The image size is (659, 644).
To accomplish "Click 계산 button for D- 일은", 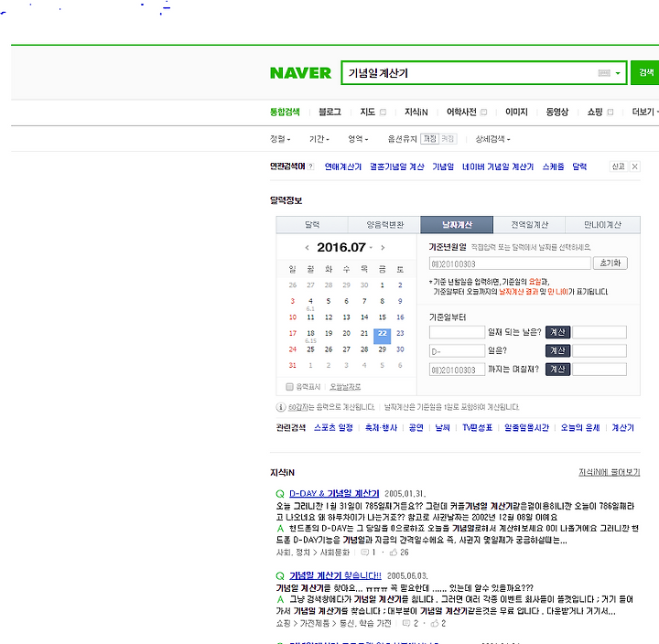I will (557, 350).
